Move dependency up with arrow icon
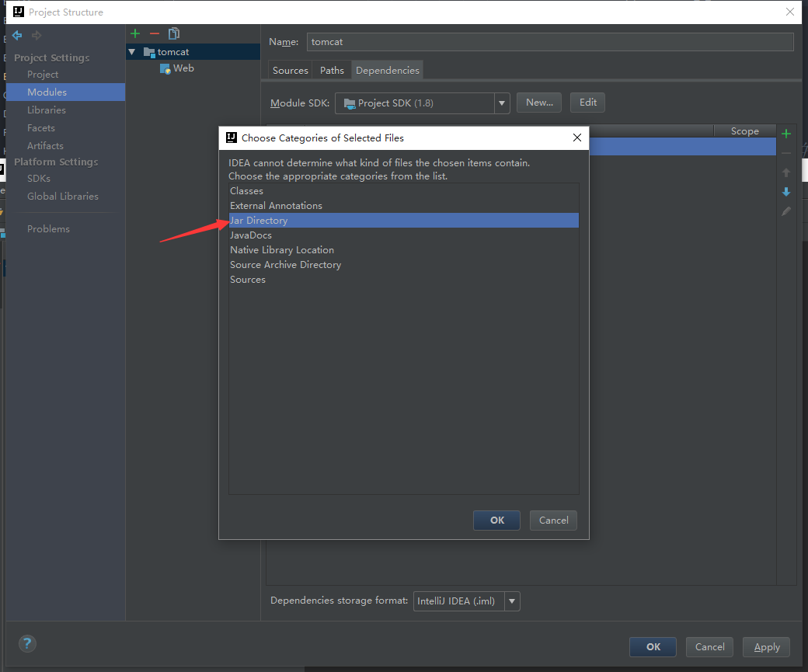 (x=785, y=172)
